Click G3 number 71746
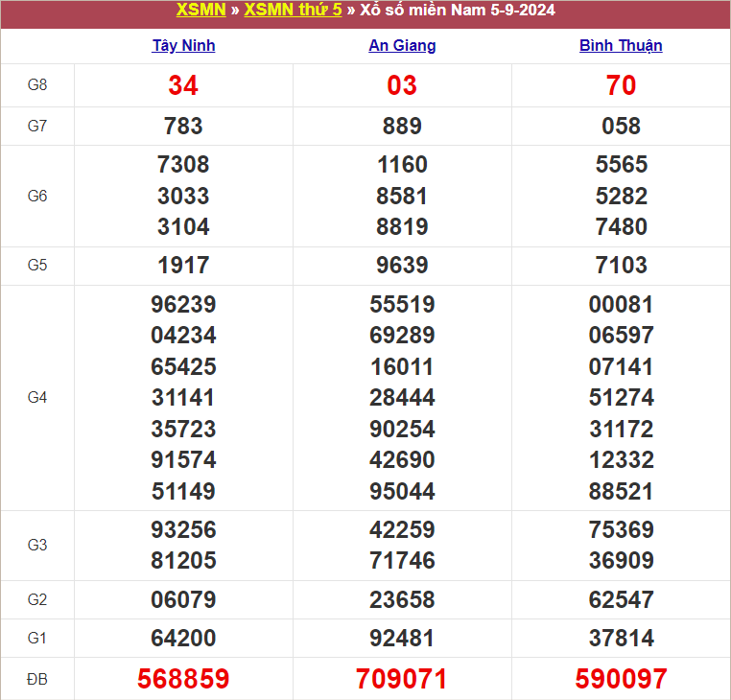 (x=402, y=560)
